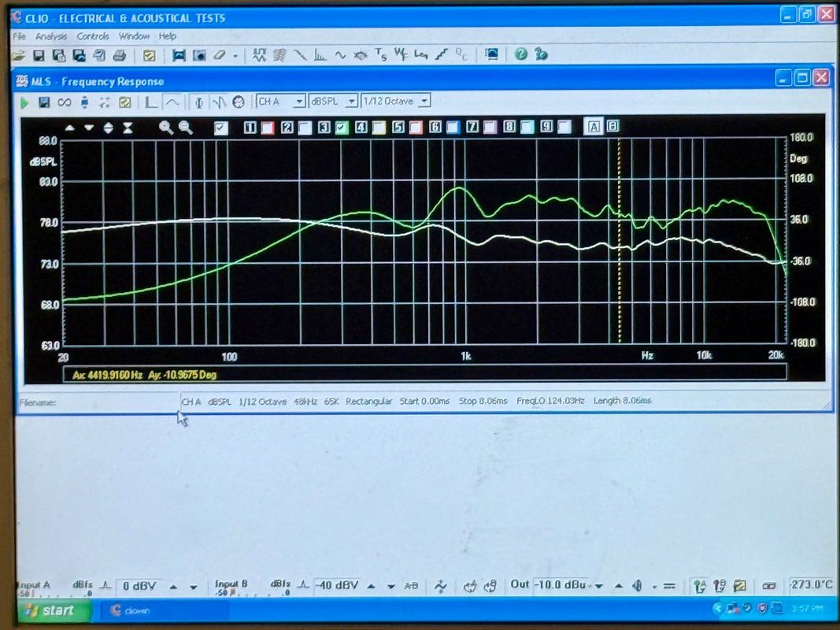The width and height of the screenshot is (840, 630).
Task: Toggle overlay 1 red checkbox
Action: 268,128
